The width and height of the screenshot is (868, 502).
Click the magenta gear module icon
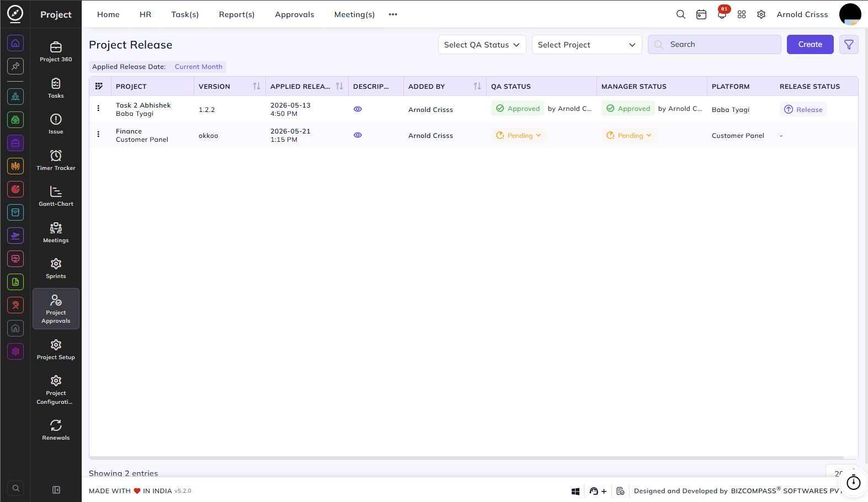click(15, 351)
